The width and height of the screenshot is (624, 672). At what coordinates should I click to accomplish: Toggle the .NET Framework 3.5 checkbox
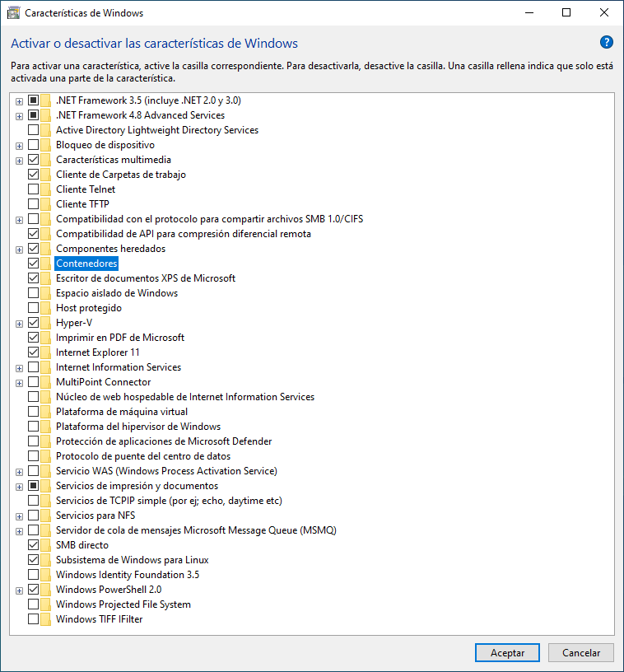coord(34,100)
